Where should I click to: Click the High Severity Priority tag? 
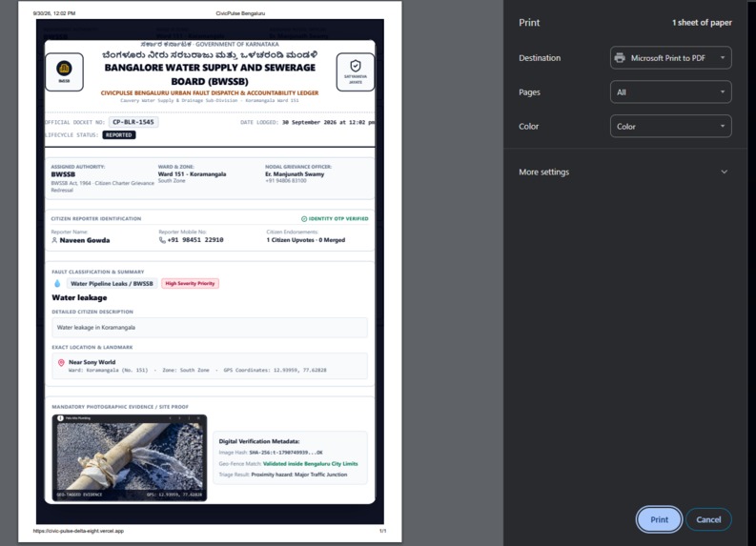tap(190, 283)
